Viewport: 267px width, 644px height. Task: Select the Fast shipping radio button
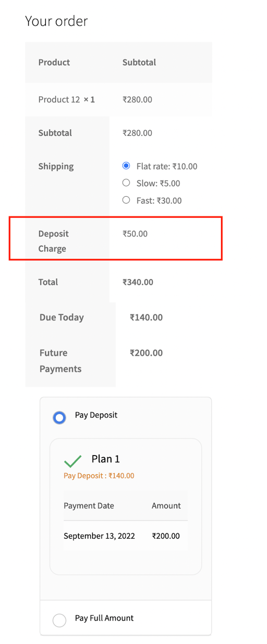[126, 200]
